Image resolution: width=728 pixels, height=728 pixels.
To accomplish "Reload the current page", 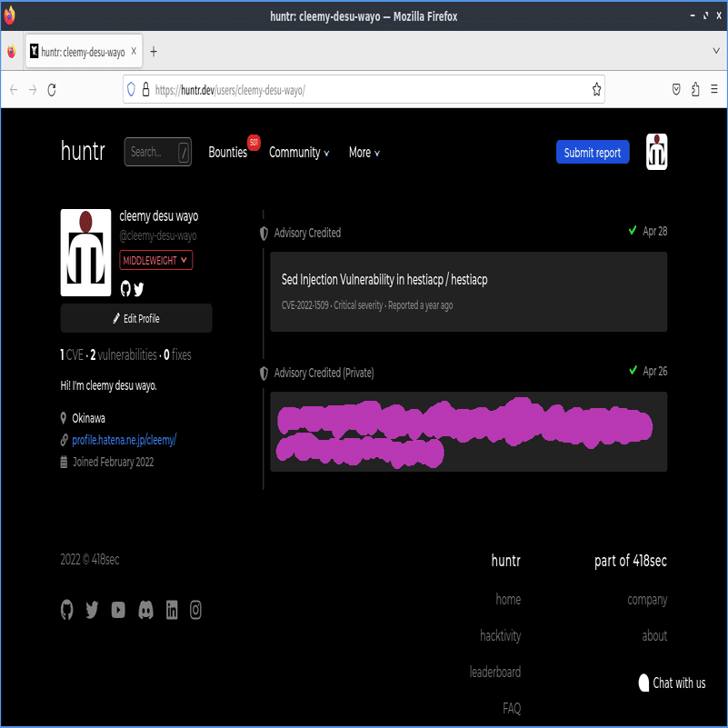I will tap(52, 90).
